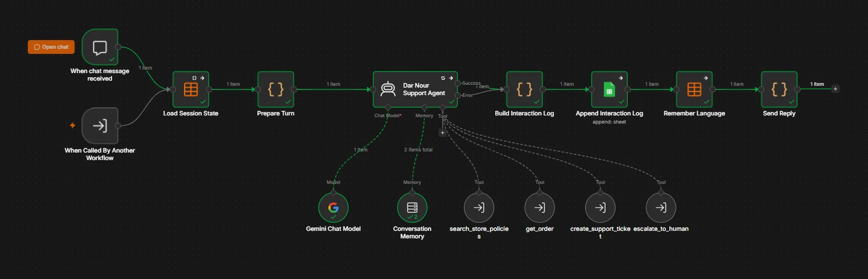This screenshot has height=279, width=868.
Task: Select the chat message trigger node icon
Action: 100,47
